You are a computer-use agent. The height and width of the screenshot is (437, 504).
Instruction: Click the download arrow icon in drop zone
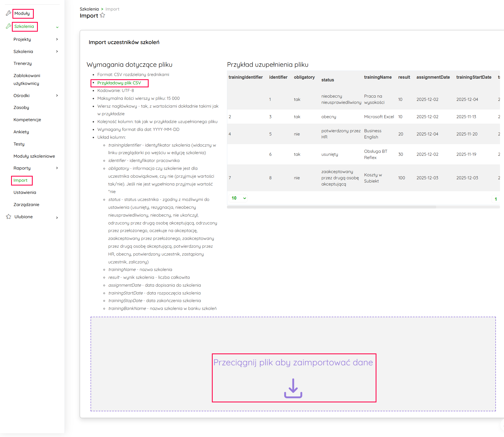coord(293,388)
